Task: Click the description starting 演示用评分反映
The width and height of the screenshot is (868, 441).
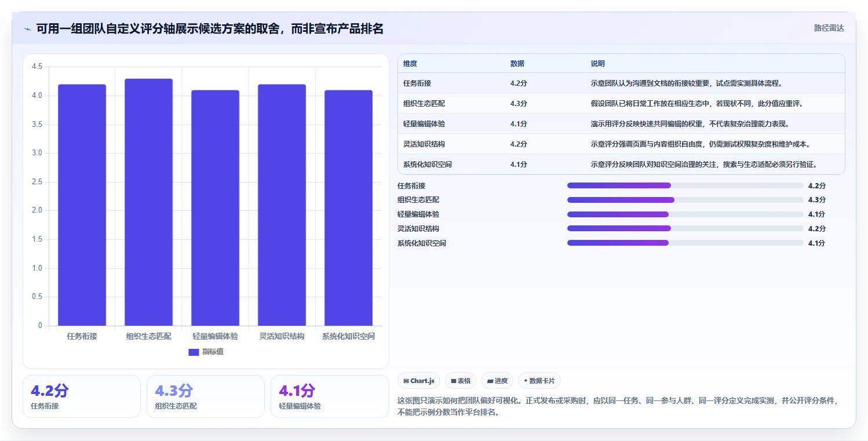Action: pos(690,124)
